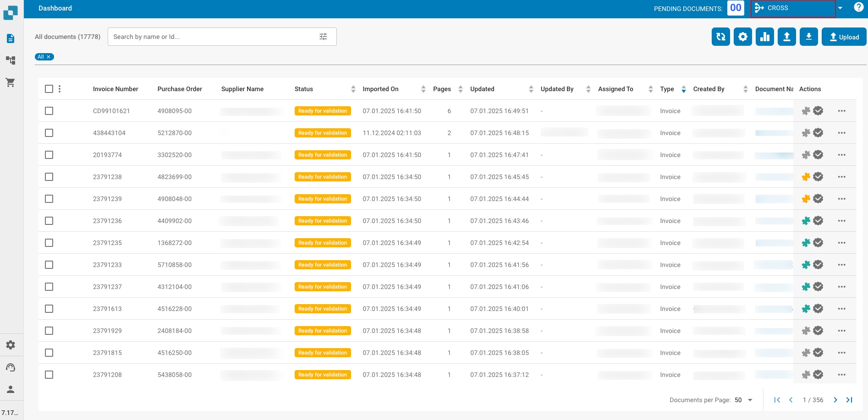Open Documents per Page dropdown
Viewport: 868px width, 420px height.
(744, 400)
